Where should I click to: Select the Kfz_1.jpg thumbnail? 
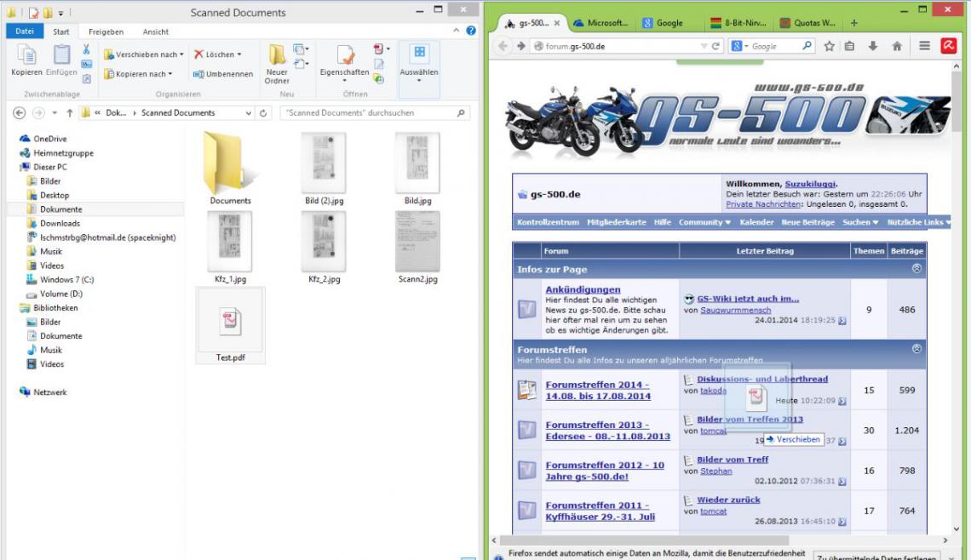pyautogui.click(x=230, y=245)
